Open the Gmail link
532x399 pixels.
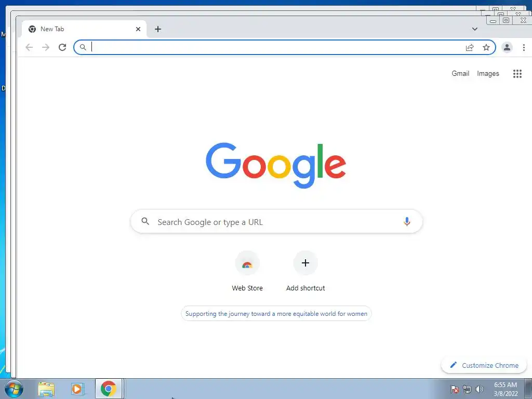pos(460,73)
